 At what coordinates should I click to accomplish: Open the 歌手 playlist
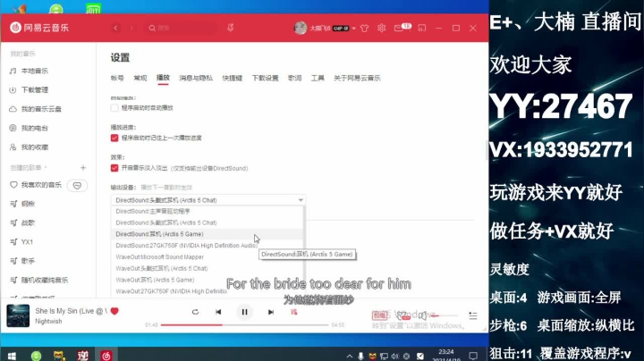(28, 261)
